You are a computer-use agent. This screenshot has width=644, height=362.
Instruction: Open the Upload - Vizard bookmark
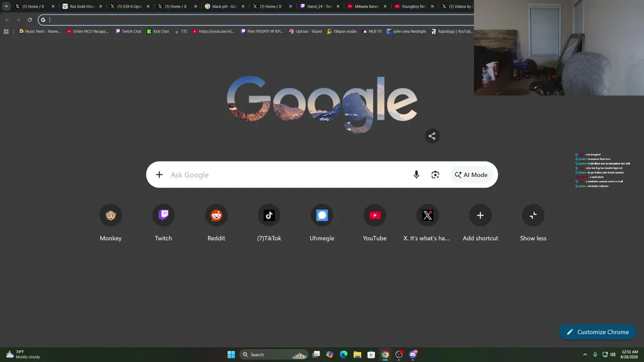click(x=305, y=31)
